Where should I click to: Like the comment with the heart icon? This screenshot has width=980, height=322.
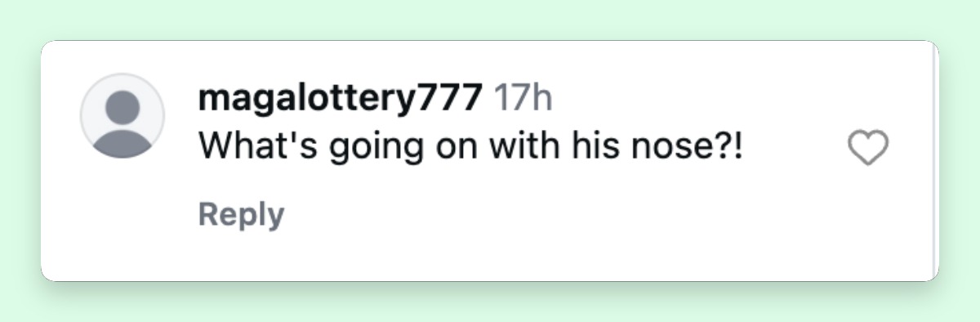point(868,149)
